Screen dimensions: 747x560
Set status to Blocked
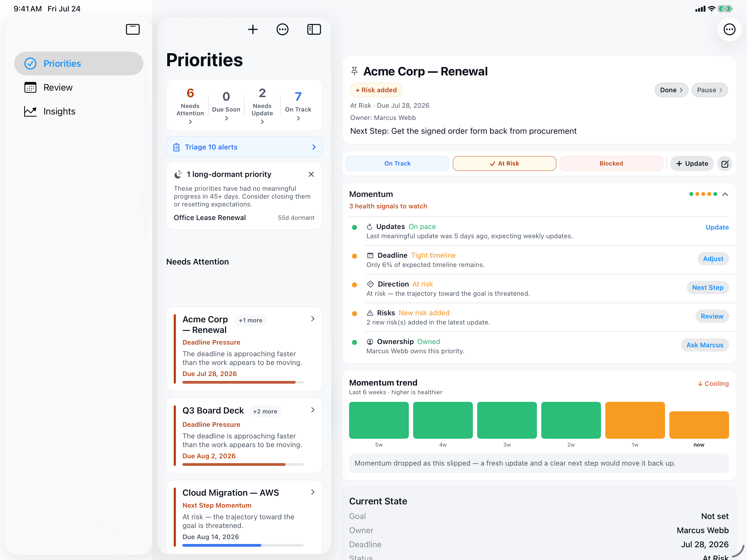pos(611,163)
